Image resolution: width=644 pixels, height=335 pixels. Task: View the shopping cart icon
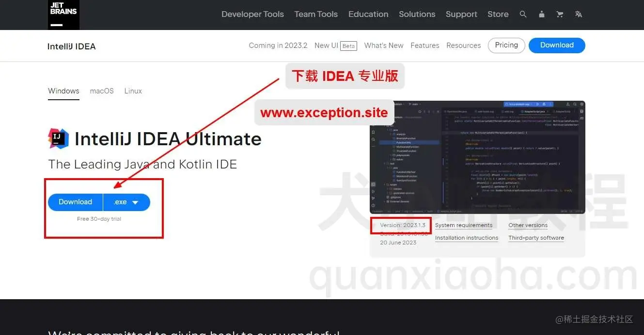point(560,14)
